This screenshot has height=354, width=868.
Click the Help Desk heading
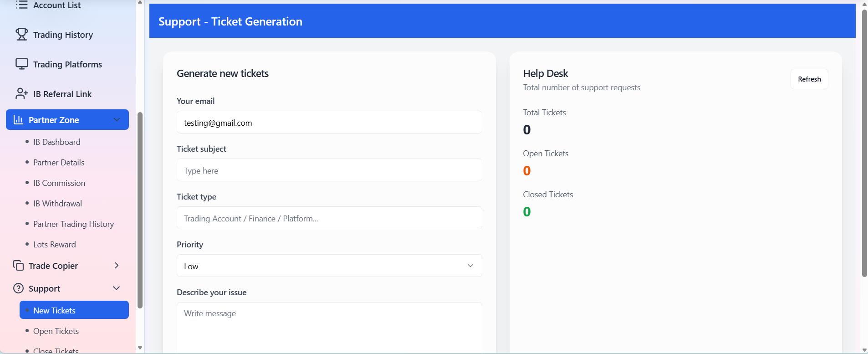546,73
